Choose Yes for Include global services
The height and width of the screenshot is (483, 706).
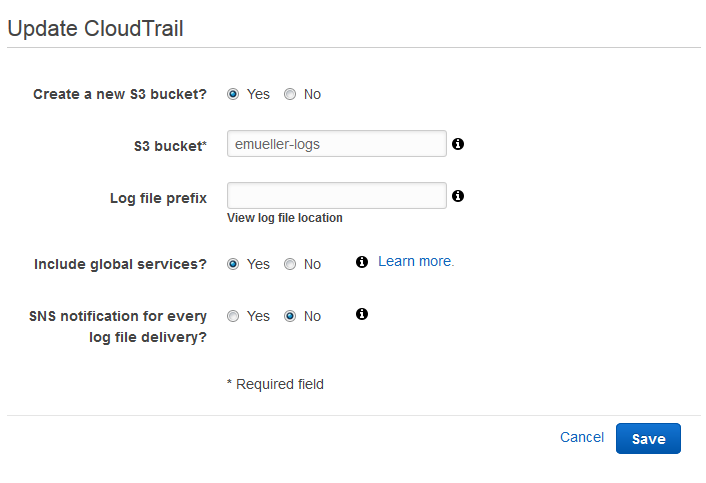233,264
